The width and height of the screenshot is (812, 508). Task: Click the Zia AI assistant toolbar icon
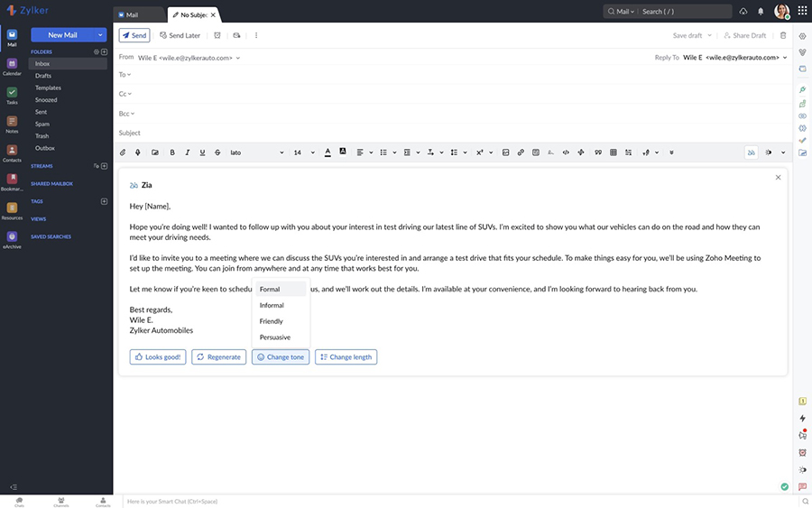751,152
